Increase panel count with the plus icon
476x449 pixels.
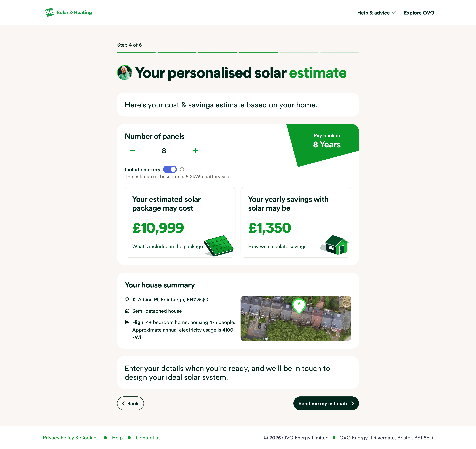point(195,151)
